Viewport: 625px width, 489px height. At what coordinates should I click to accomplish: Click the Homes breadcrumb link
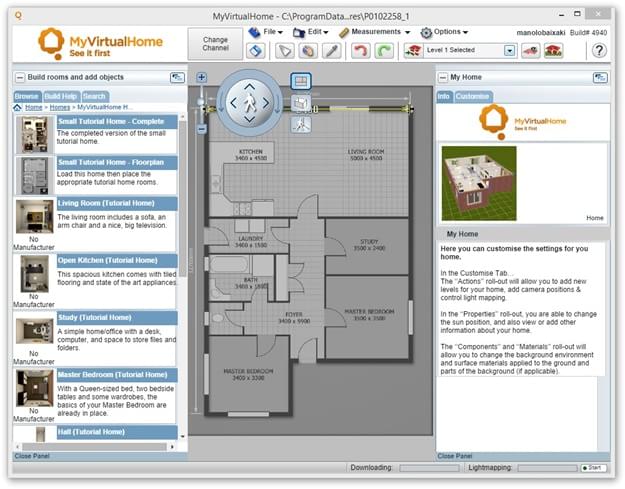(x=60, y=108)
